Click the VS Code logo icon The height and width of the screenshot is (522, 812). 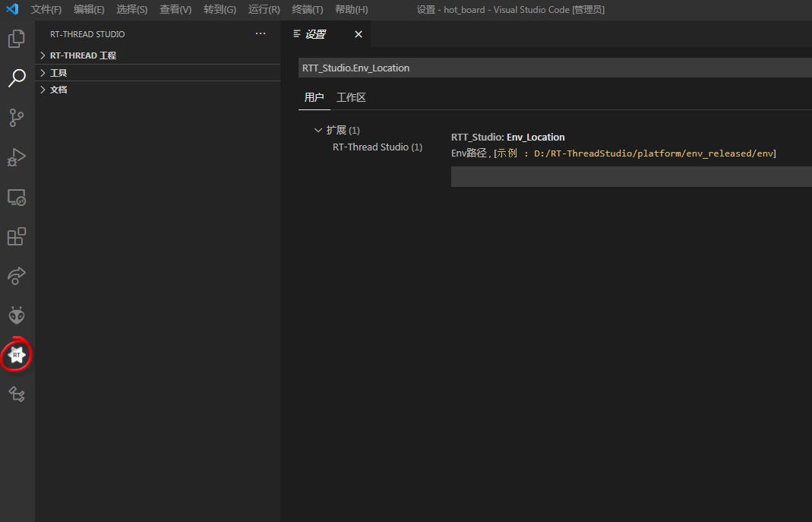tap(12, 9)
